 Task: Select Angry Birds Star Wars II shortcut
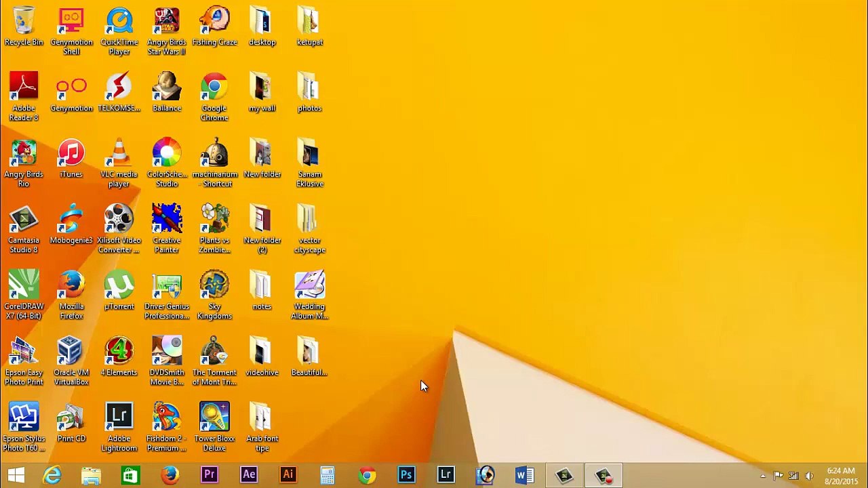coord(167,32)
